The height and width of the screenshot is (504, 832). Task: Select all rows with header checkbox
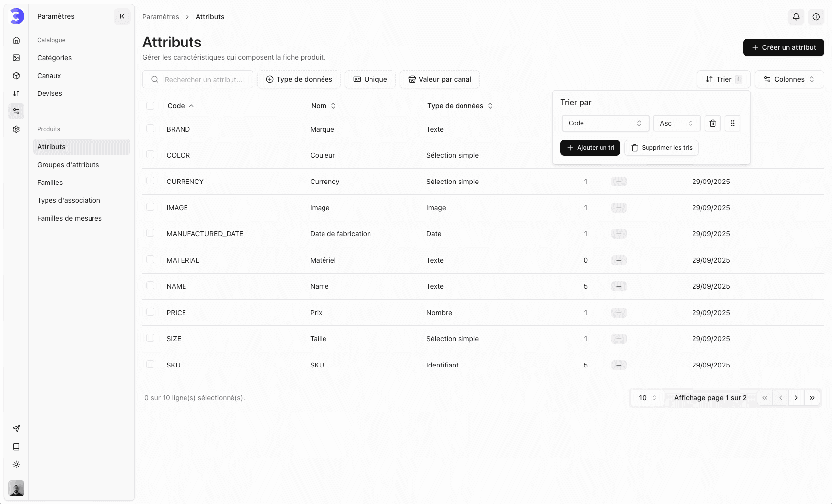point(150,106)
